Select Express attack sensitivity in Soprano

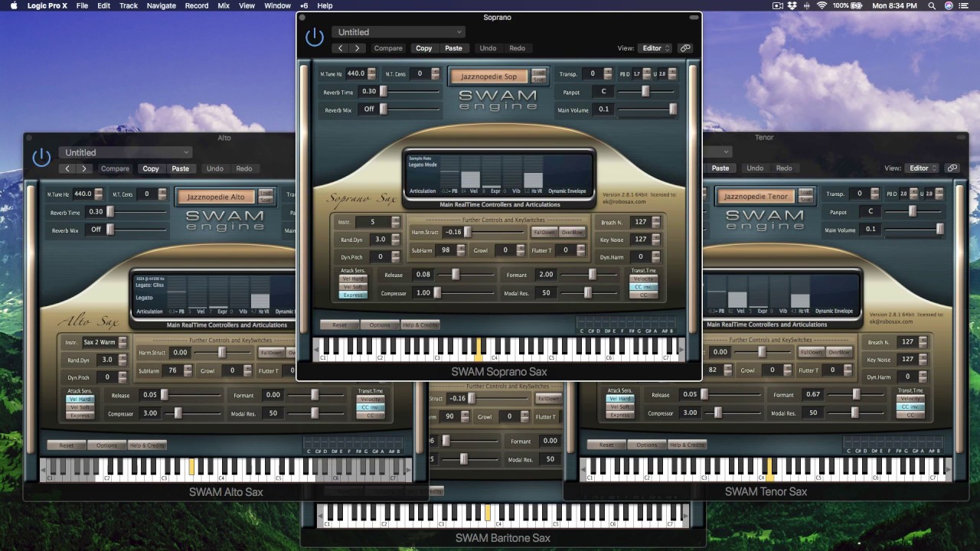point(354,295)
